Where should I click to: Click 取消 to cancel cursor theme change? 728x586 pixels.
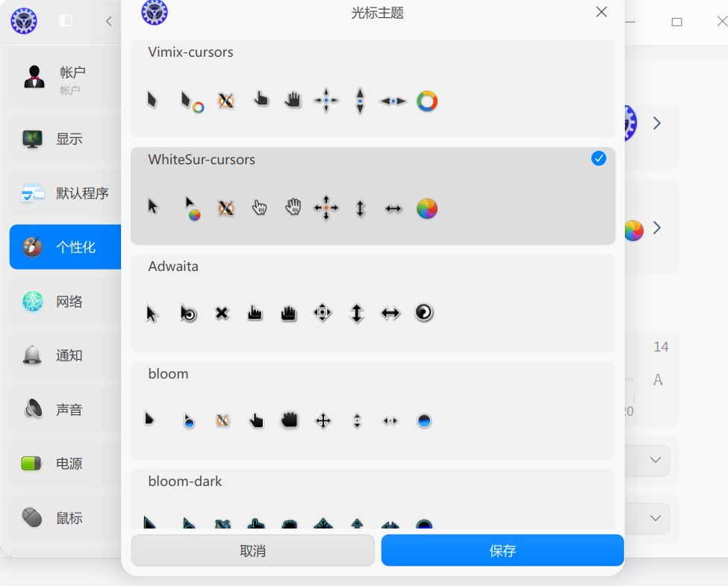[252, 551]
